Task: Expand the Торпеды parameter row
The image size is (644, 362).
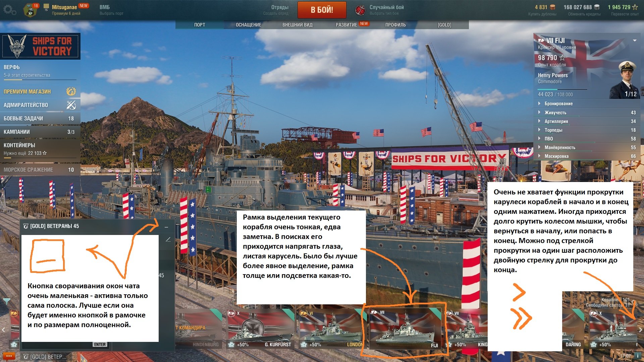Action: [x=587, y=130]
